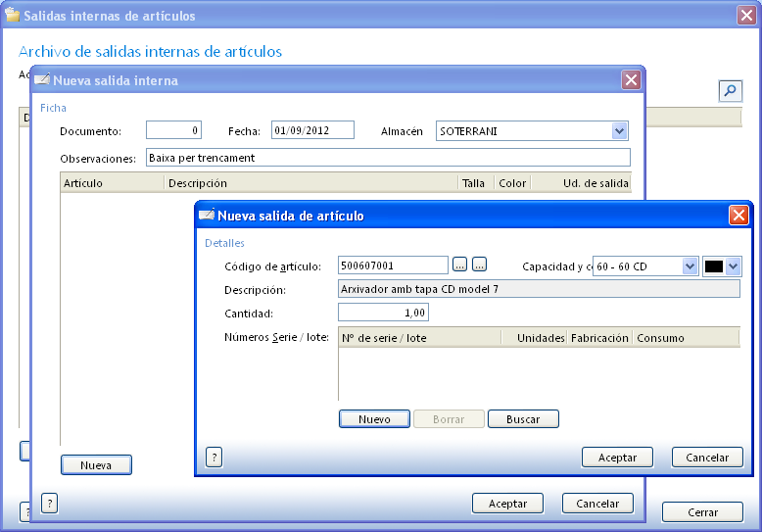Click the Descripción column header

point(310,183)
